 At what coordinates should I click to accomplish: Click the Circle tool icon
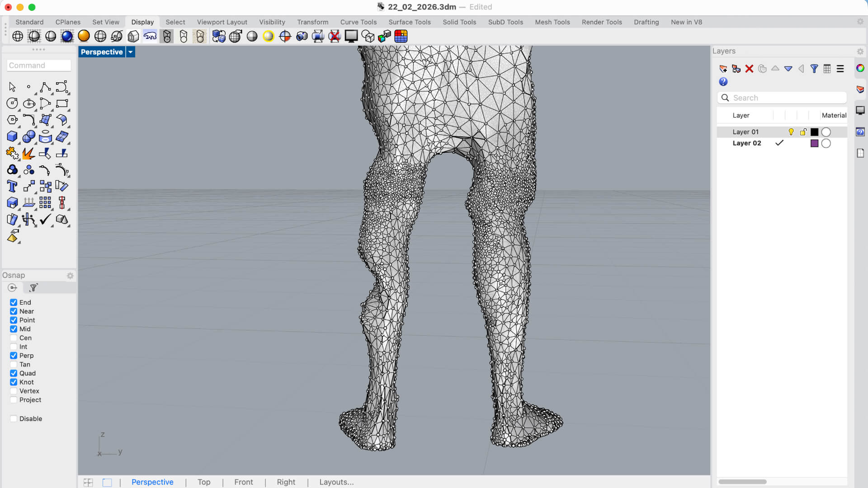click(x=12, y=103)
